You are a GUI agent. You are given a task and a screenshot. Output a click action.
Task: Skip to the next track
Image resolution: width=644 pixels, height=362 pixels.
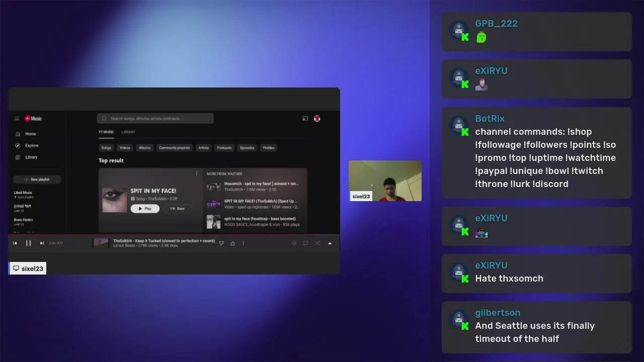[x=42, y=243]
